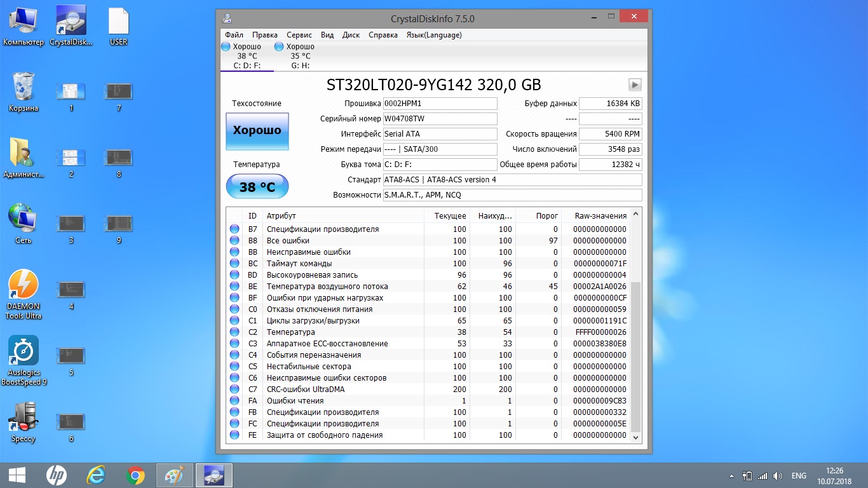Launch Internet Explorer from the taskbar
Viewport: 868px width, 488px height.
(95, 475)
